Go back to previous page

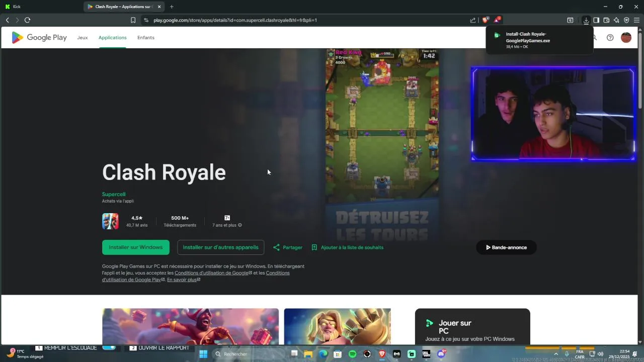(x=7, y=20)
